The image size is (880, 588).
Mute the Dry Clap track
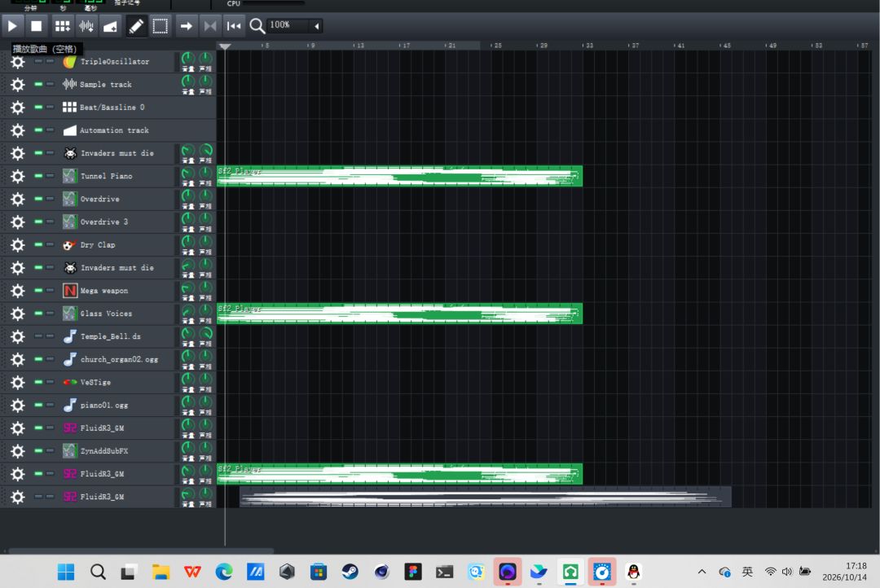tap(38, 244)
